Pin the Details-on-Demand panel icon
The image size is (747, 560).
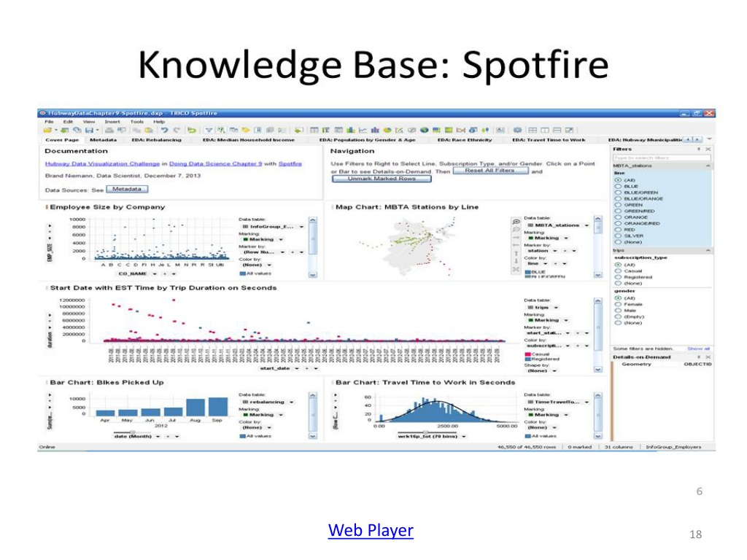(x=700, y=357)
